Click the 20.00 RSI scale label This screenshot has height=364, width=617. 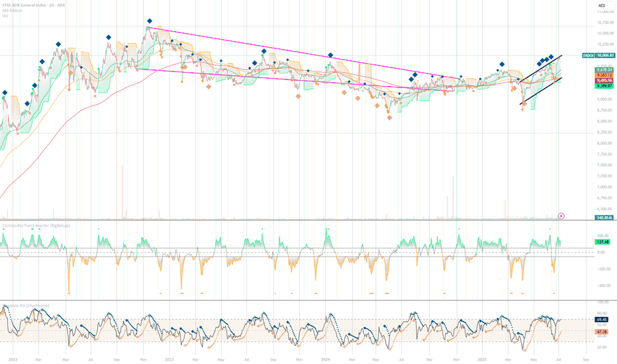tap(602, 347)
